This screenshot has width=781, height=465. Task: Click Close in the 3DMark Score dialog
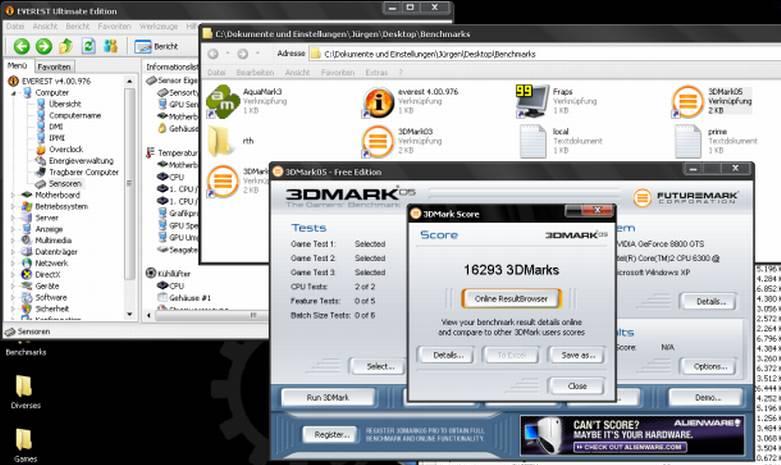577,386
